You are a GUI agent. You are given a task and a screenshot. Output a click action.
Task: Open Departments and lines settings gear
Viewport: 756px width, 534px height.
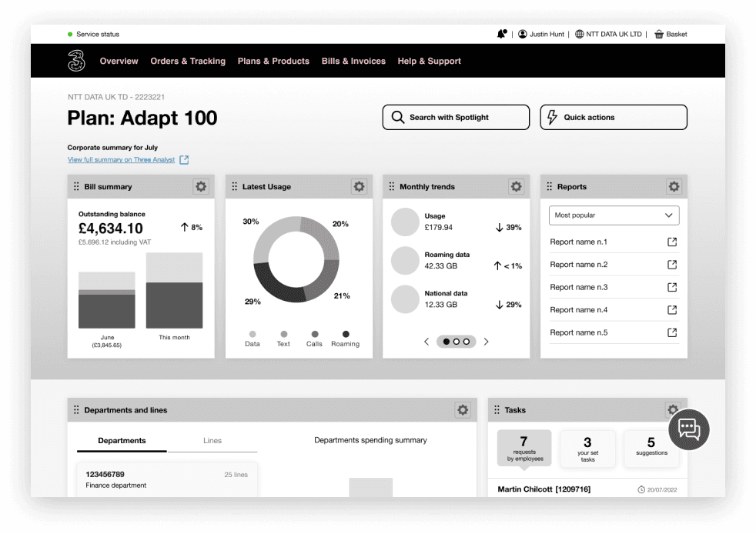tap(463, 410)
